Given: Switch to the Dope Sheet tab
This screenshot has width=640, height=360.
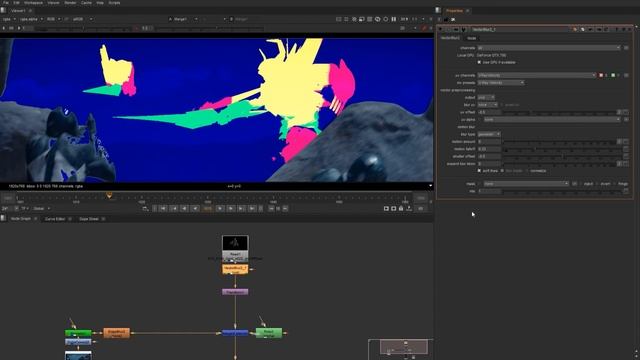Looking at the screenshot, I should click(x=89, y=219).
